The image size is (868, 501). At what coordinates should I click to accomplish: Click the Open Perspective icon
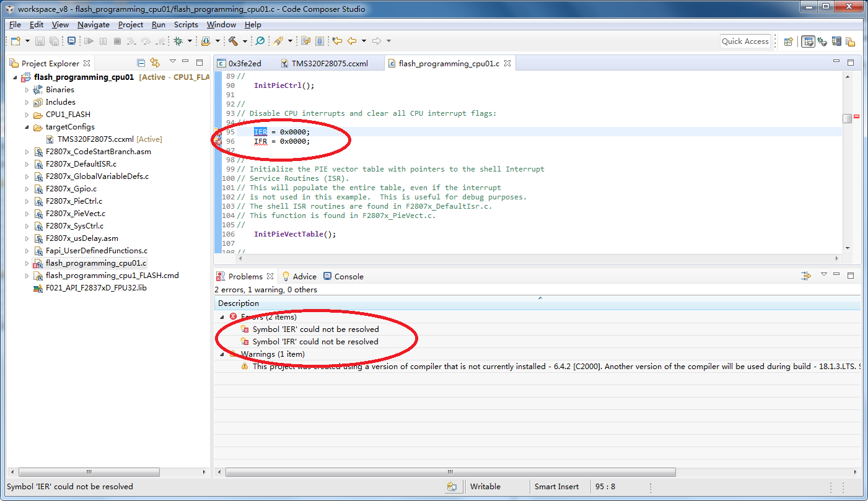[788, 41]
